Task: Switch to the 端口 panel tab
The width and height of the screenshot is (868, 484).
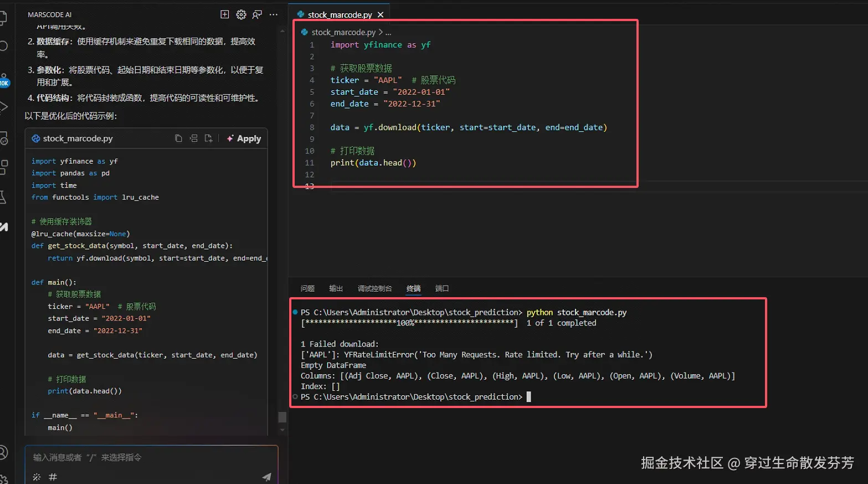Action: pyautogui.click(x=441, y=288)
